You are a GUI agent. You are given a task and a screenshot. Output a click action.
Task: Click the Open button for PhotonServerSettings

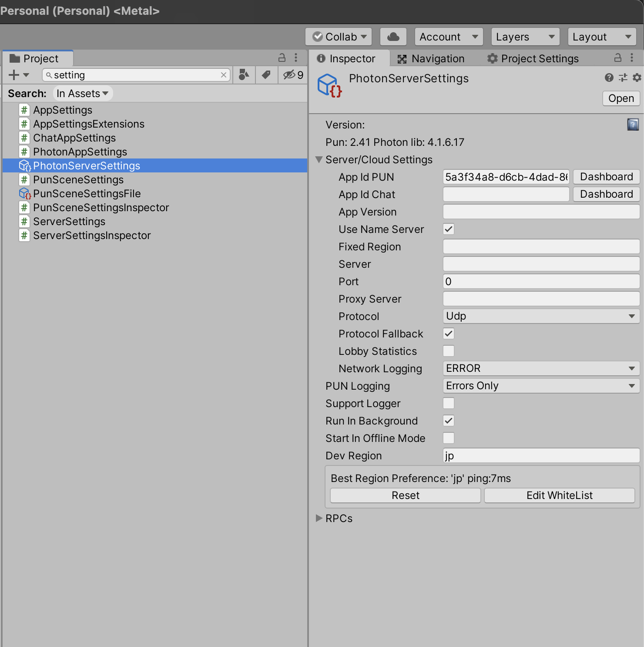pos(621,98)
